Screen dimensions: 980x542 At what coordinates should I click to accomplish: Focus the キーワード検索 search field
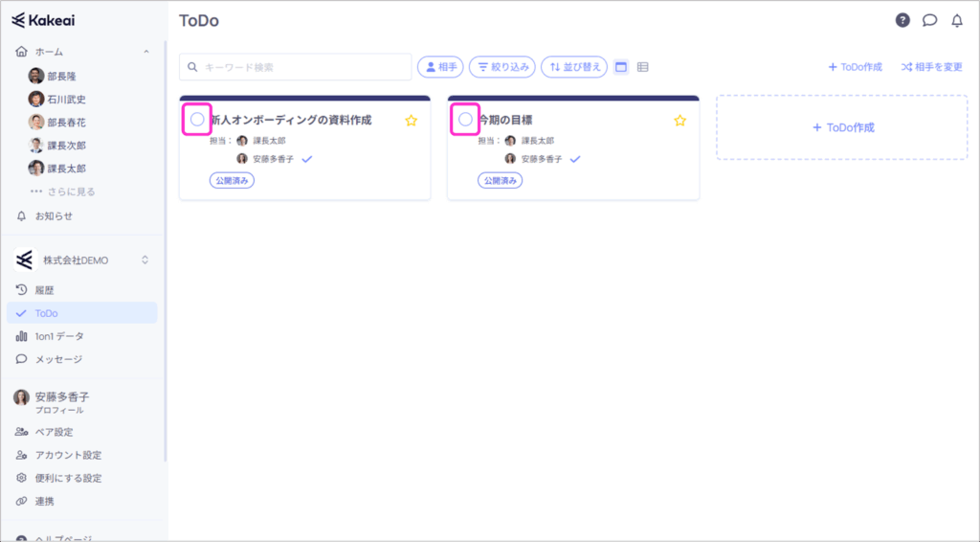pyautogui.click(x=301, y=67)
